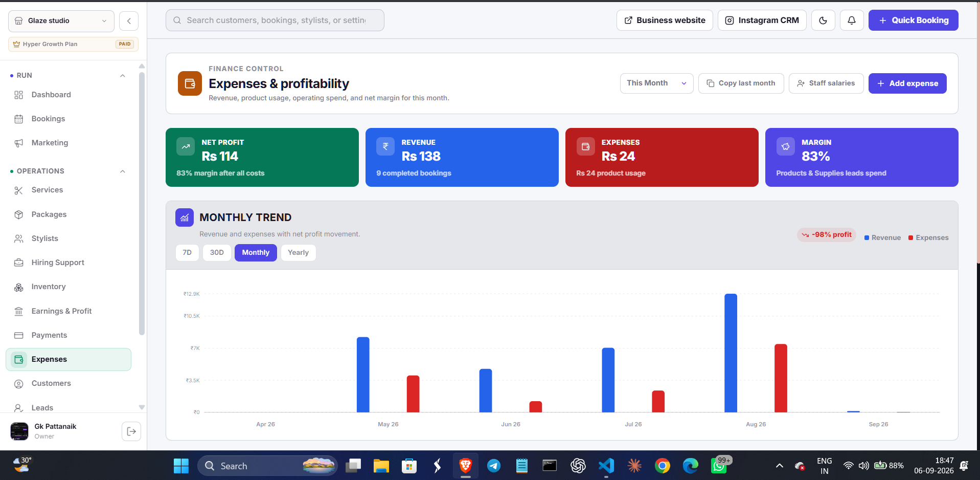Image resolution: width=980 pixels, height=480 pixels.
Task: Open the Glaze studio workspace dropdown
Action: 61,21
